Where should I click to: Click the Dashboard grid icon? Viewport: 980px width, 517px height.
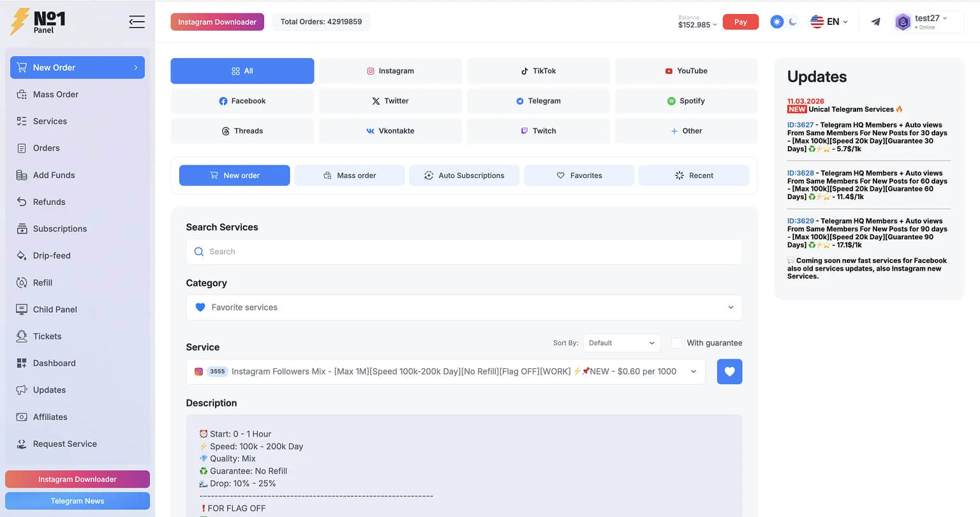click(x=22, y=363)
